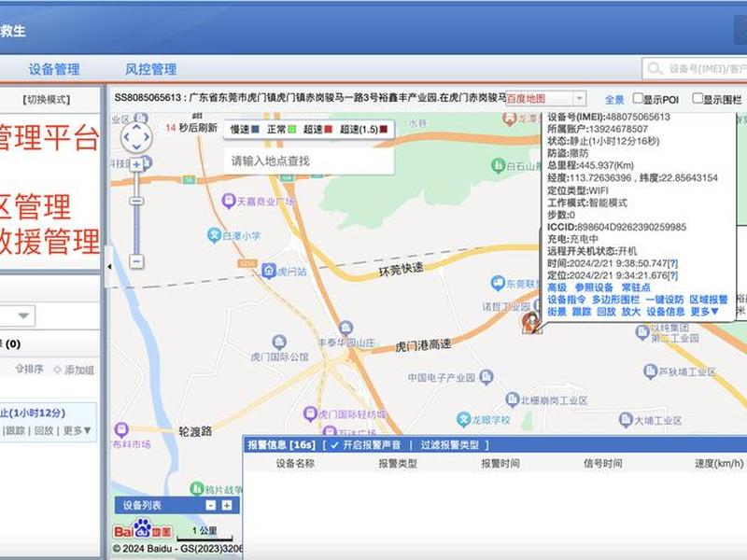Open the 全景 panorama link
The height and width of the screenshot is (560, 747).
tap(614, 100)
